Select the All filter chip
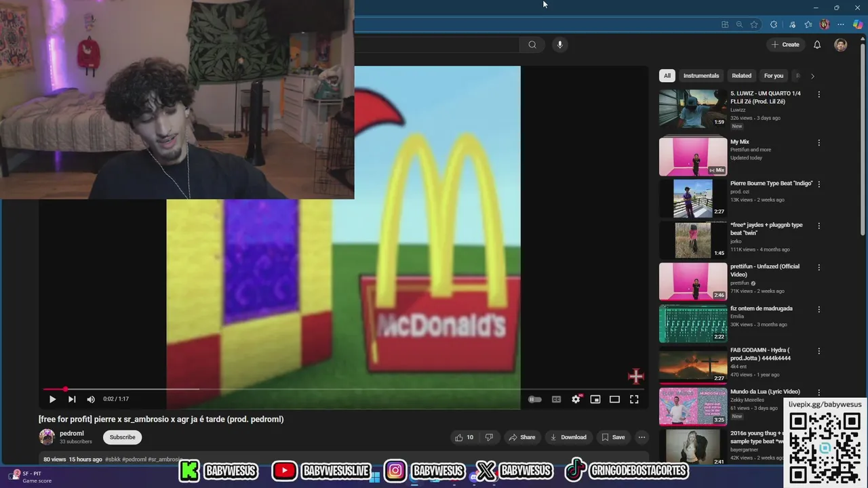The image size is (868, 488). coord(667,76)
